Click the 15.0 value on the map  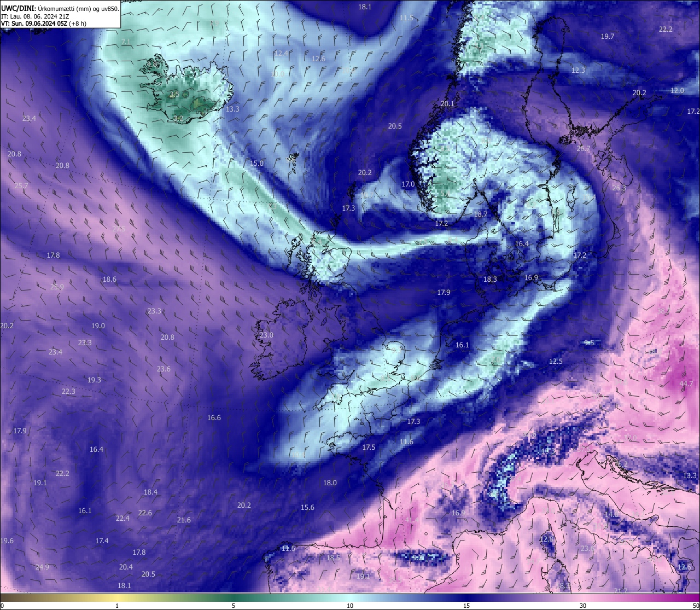(x=256, y=163)
